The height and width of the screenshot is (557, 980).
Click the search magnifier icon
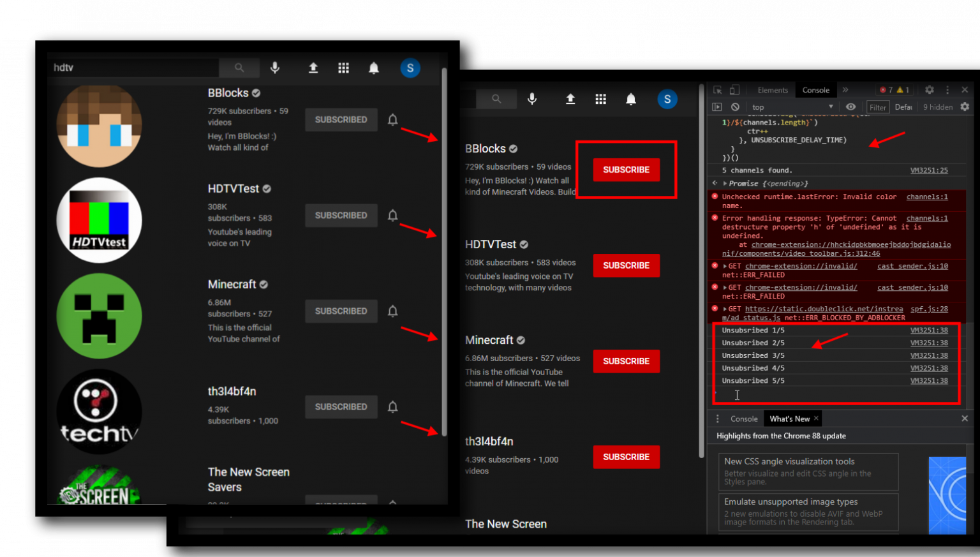(239, 68)
